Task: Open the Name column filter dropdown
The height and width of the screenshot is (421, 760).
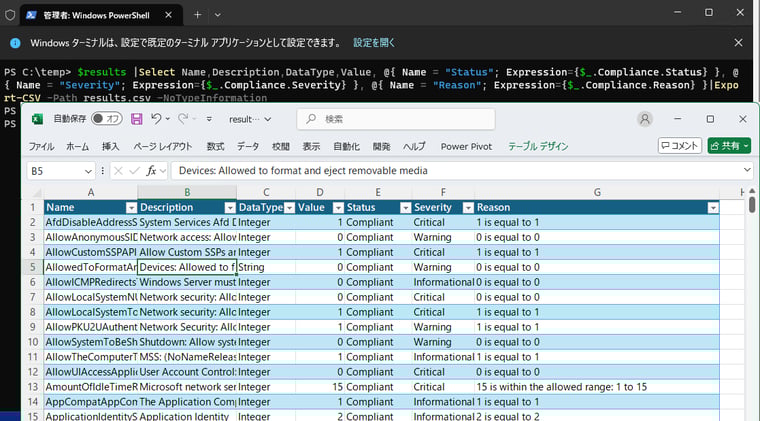Action: coord(131,208)
